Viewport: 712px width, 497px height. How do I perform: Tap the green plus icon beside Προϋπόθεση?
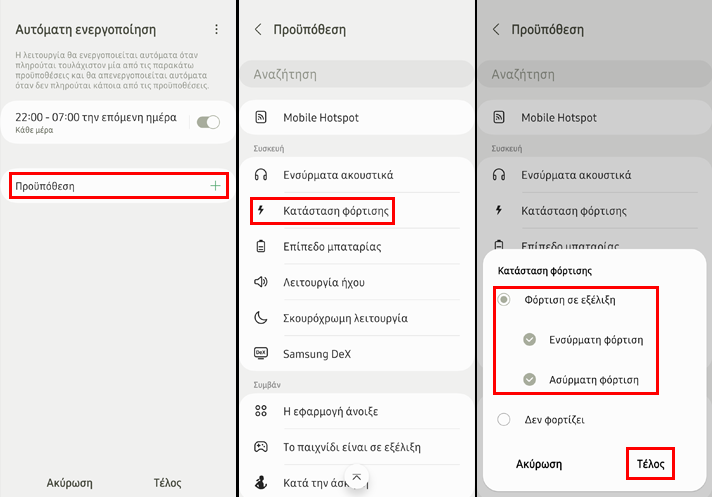(x=215, y=186)
